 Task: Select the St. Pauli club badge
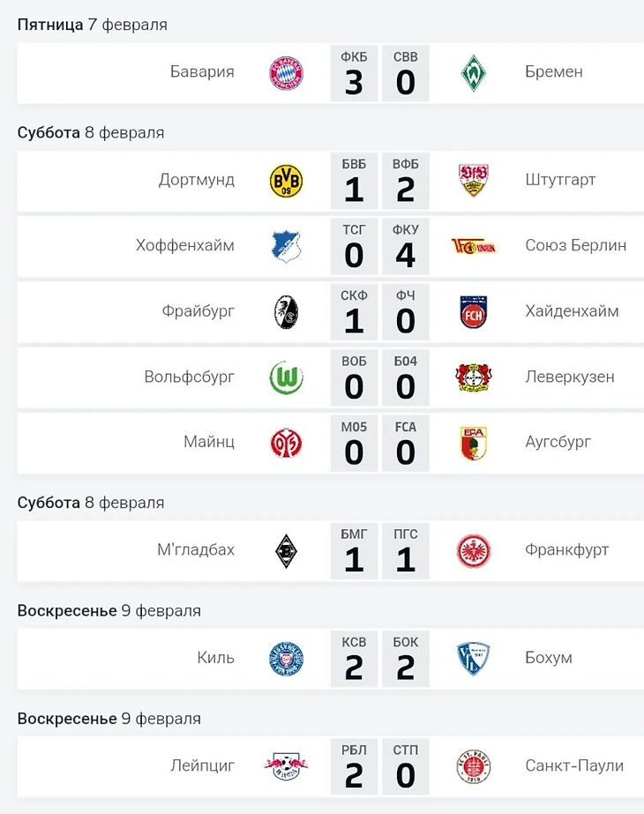474,766
